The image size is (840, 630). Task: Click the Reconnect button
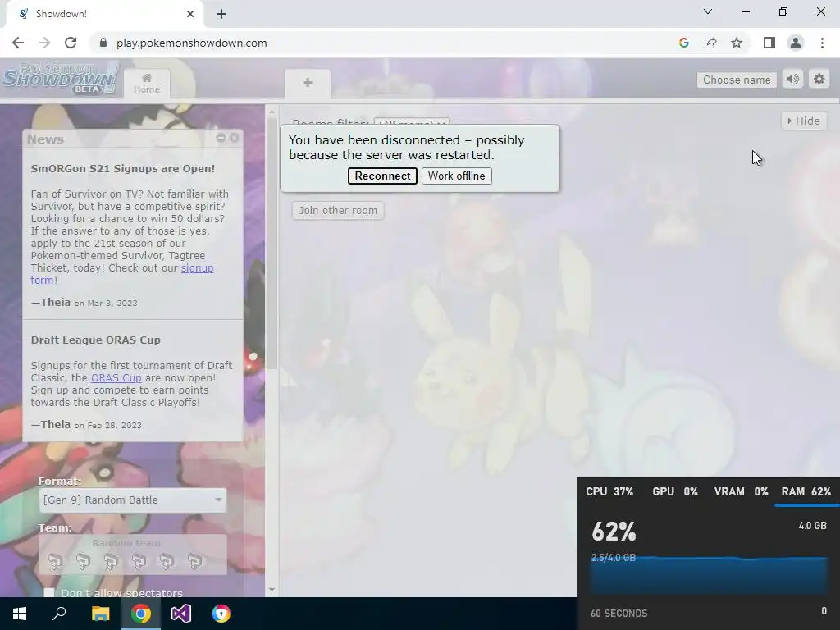tap(382, 176)
